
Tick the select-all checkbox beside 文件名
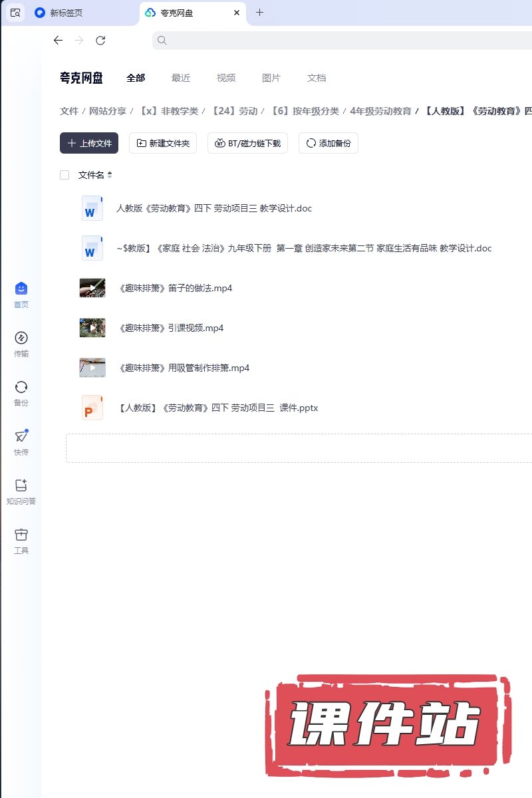(x=65, y=175)
